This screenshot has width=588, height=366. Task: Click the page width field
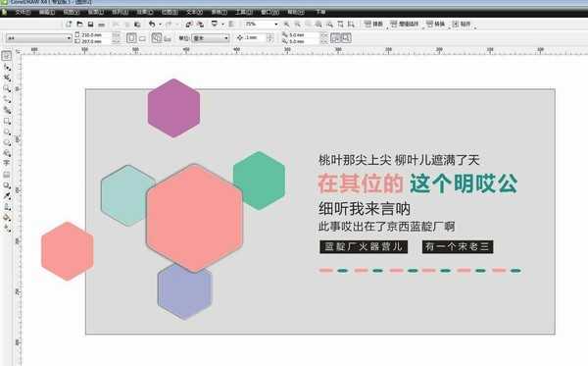(x=96, y=35)
